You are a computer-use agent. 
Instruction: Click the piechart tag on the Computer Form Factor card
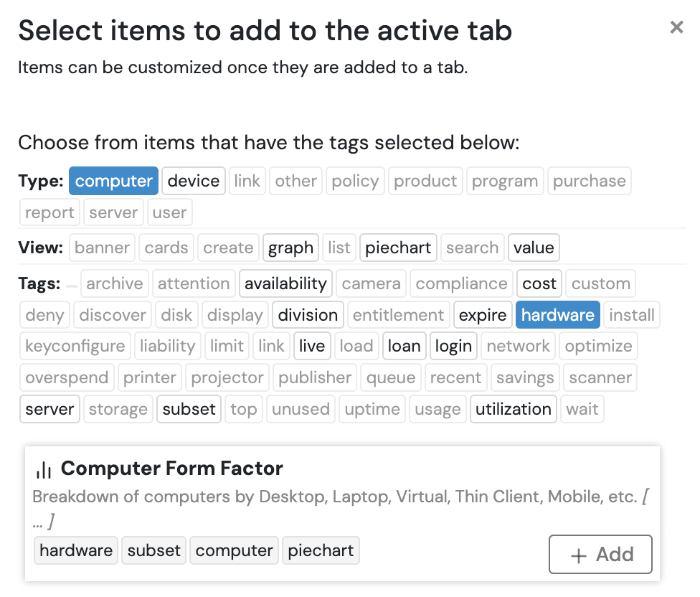(x=321, y=550)
